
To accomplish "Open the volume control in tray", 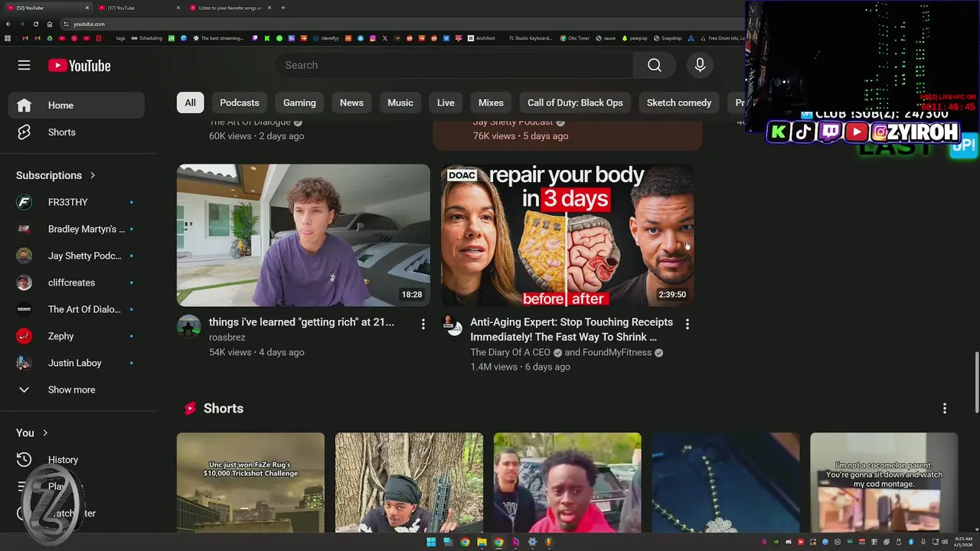I will (x=944, y=542).
